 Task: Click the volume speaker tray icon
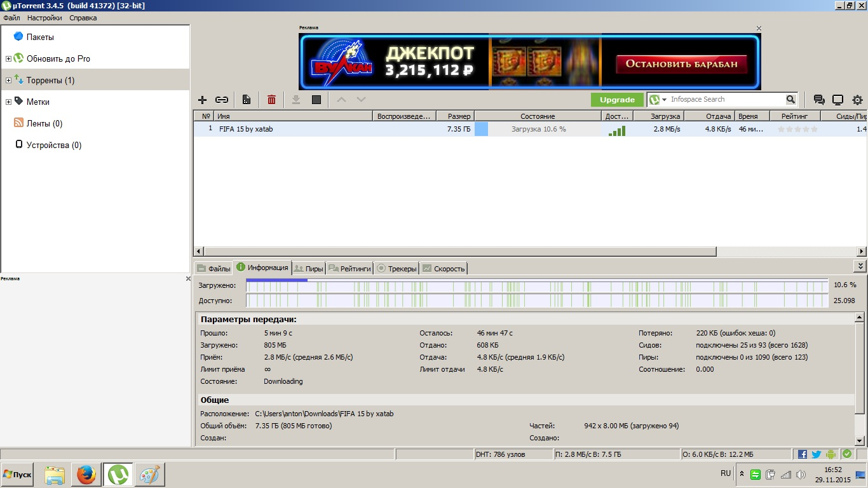click(x=801, y=475)
